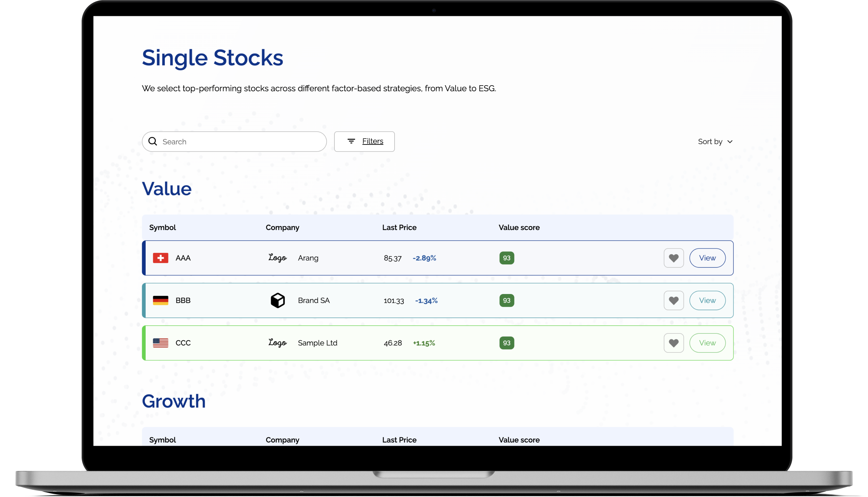
Task: Click the filter lines icon
Action: point(351,141)
